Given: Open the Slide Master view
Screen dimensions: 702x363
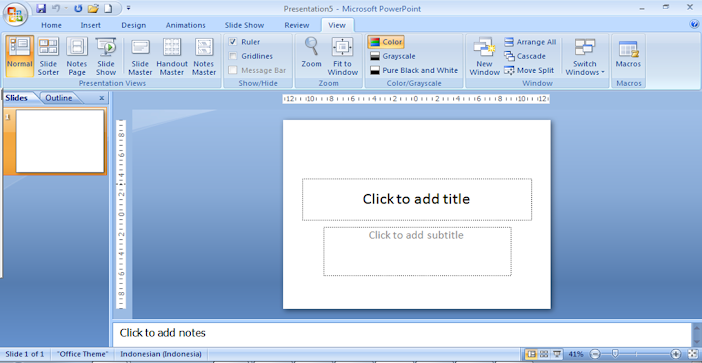Looking at the screenshot, I should [x=140, y=56].
